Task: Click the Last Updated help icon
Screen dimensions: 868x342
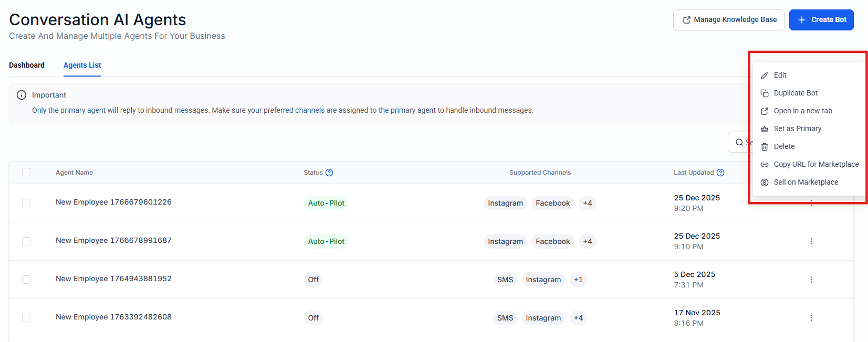Action: point(720,173)
